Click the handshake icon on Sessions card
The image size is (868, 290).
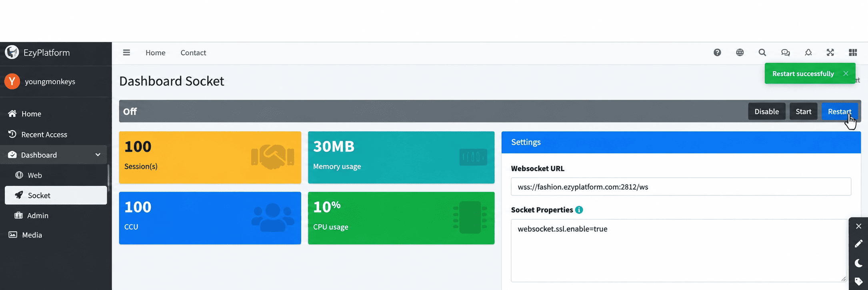click(273, 156)
